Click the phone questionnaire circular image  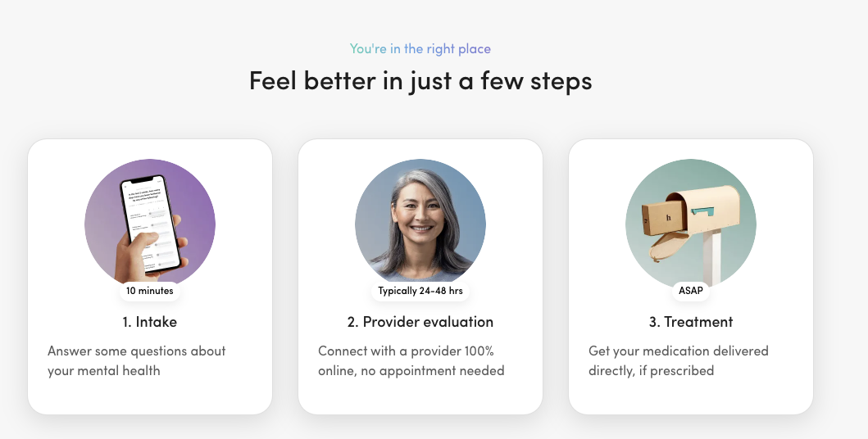[150, 224]
